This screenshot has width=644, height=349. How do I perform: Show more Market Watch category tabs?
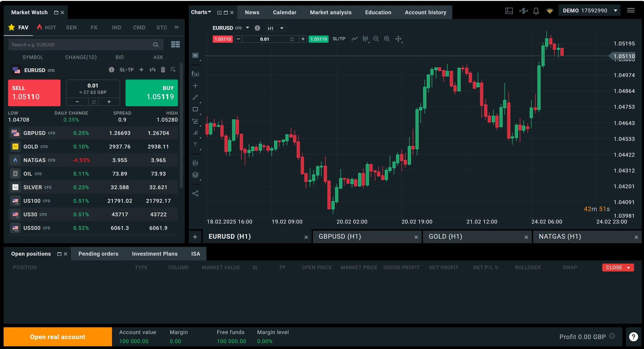(177, 27)
